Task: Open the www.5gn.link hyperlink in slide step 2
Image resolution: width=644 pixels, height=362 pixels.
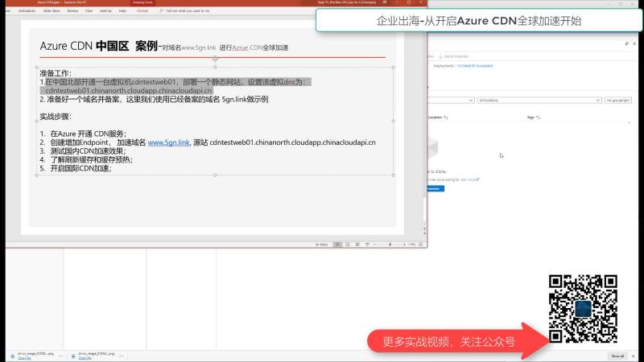Action: pos(168,142)
